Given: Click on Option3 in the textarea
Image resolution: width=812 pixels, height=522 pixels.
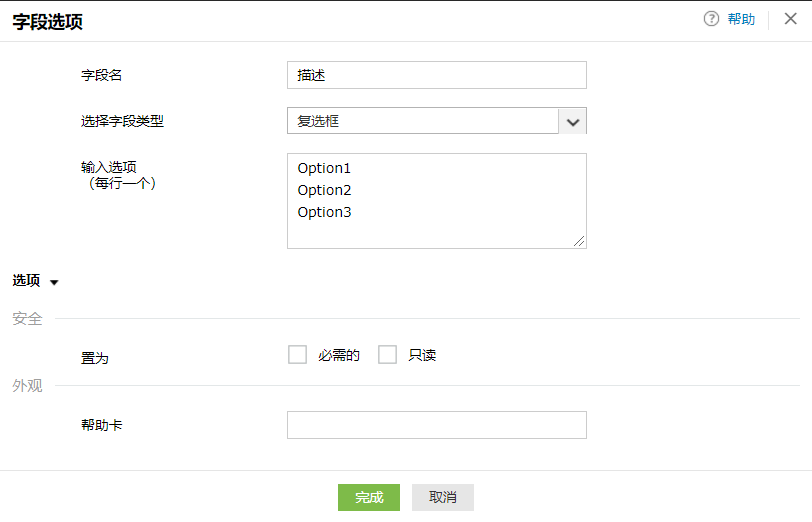Looking at the screenshot, I should coord(324,212).
